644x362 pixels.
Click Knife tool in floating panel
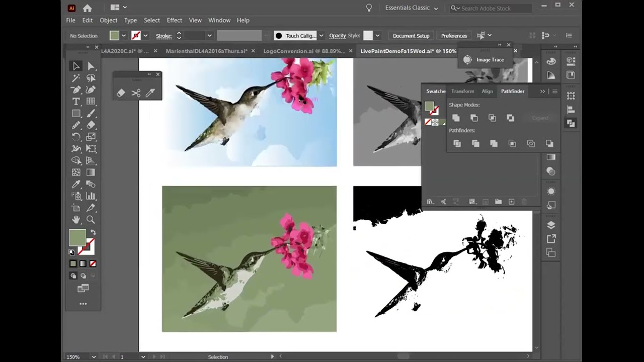click(x=150, y=93)
